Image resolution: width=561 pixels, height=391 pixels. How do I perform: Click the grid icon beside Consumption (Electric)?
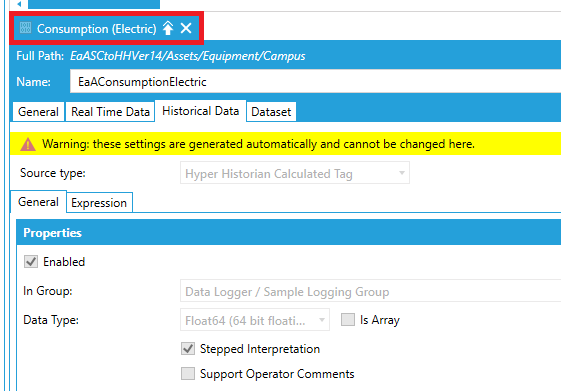[x=25, y=28]
